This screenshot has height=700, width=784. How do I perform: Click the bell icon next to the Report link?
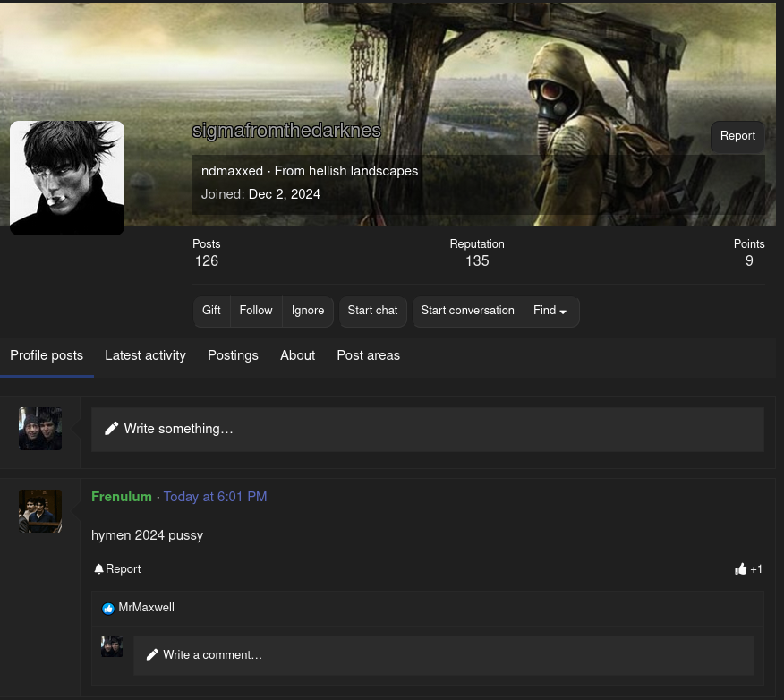(98, 569)
